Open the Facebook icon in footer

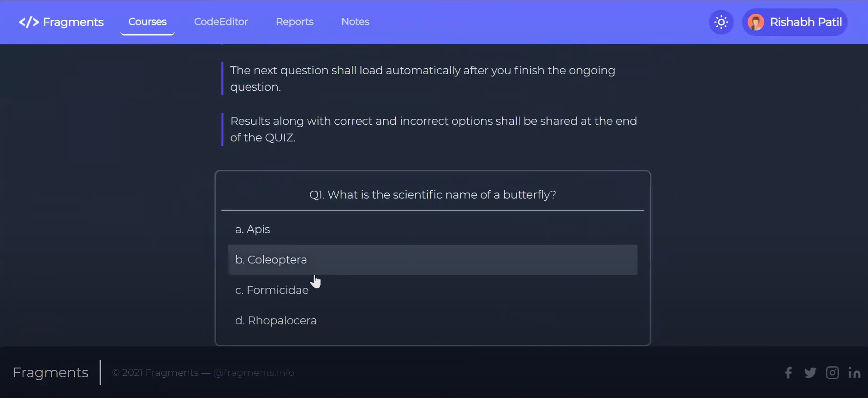(789, 373)
